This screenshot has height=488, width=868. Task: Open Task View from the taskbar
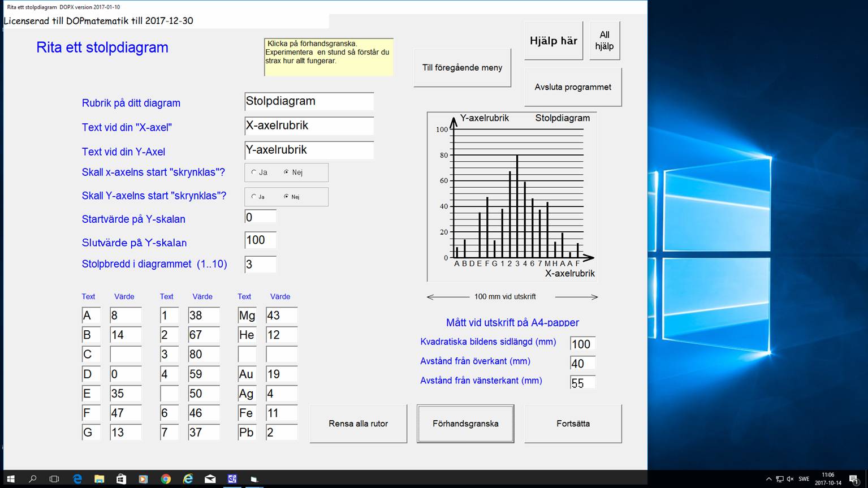pyautogui.click(x=54, y=479)
